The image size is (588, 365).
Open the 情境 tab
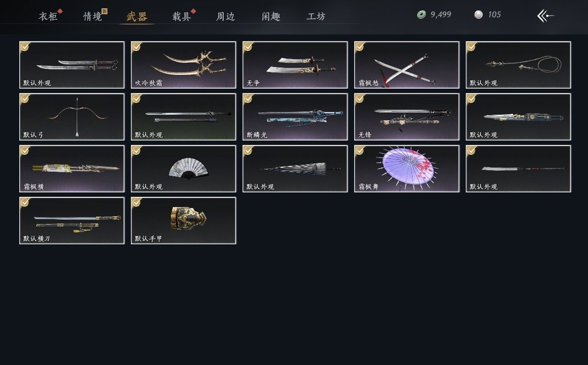click(x=93, y=17)
